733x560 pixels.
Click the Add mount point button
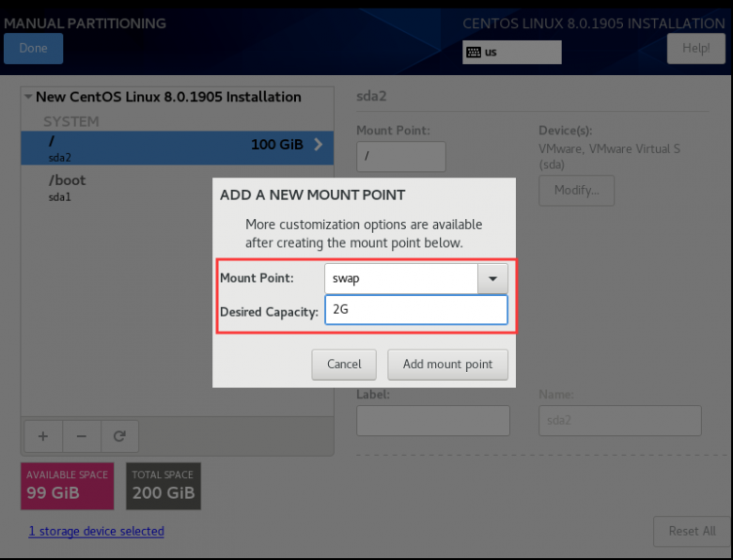point(447,365)
